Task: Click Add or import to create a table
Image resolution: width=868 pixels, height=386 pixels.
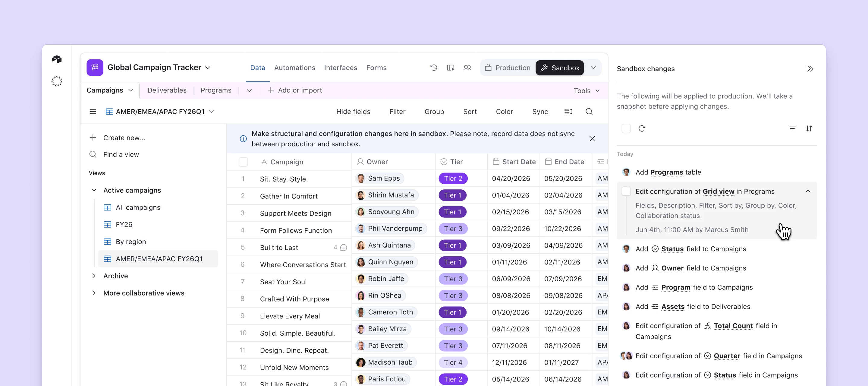Action: [294, 90]
